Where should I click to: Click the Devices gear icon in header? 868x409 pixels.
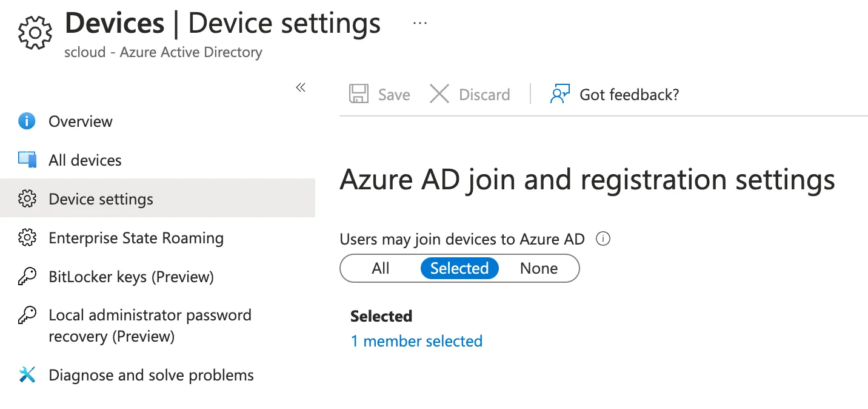pyautogui.click(x=35, y=33)
